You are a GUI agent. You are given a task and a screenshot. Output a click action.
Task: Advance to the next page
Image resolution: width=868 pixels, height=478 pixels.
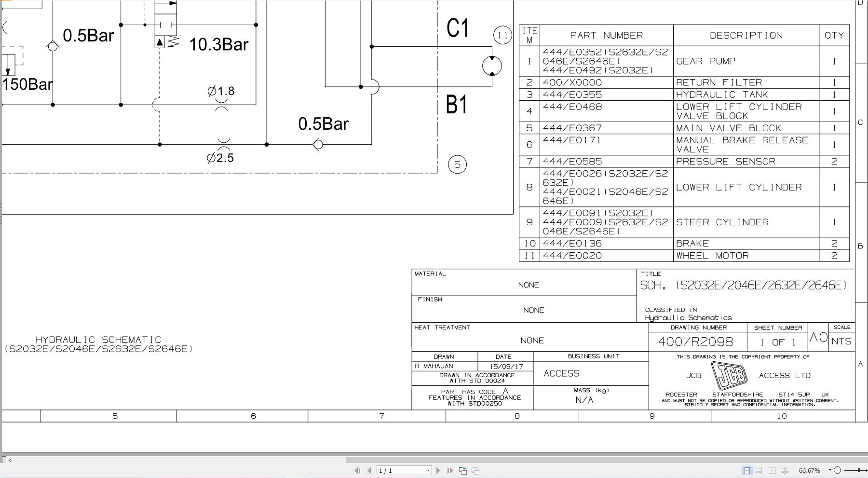pyautogui.click(x=438, y=470)
